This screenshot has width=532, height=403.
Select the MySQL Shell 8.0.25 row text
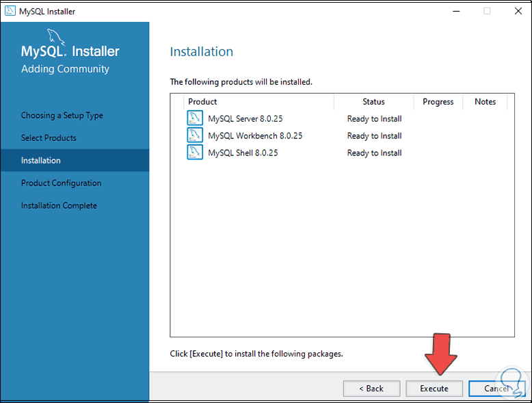pos(243,153)
